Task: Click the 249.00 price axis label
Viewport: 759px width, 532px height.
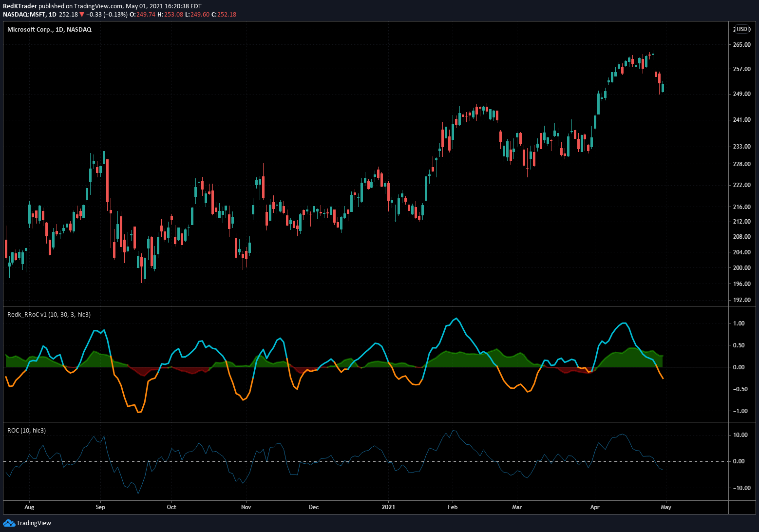Action: click(741, 94)
